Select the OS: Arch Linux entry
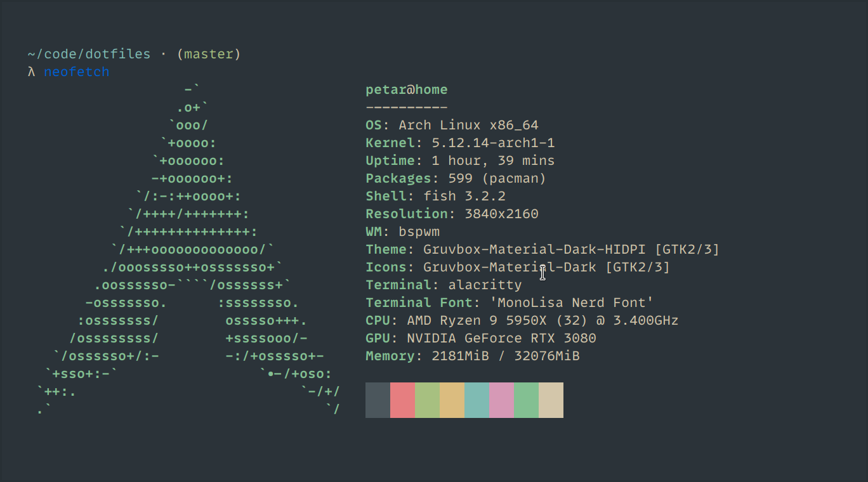 pos(452,125)
